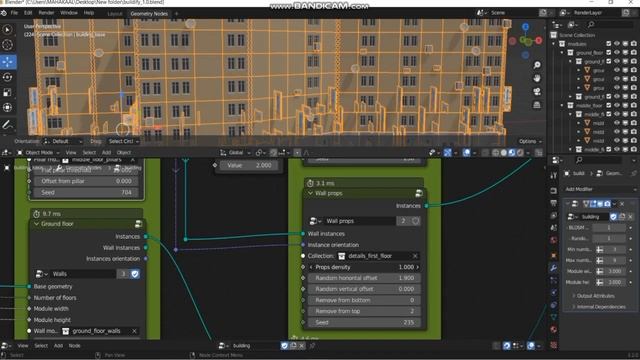The width and height of the screenshot is (640, 360).
Task: Toggle ground_floor collection exclude checkbox
Action: pos(609,53)
